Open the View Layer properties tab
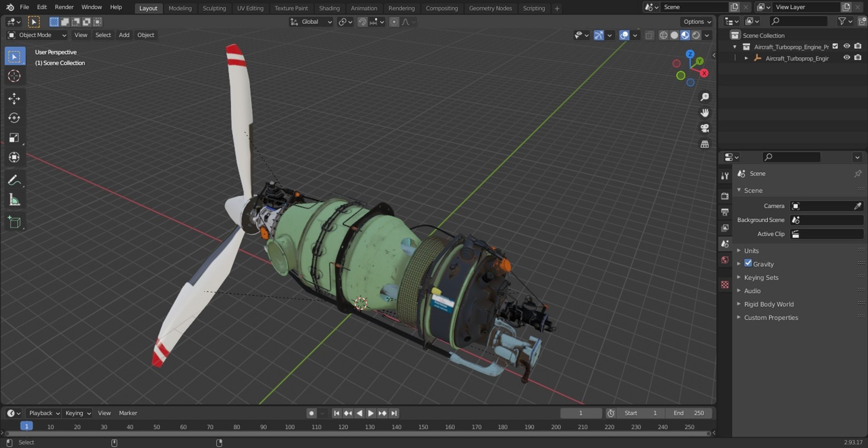Viewport: 868px width, 448px height. coord(725,227)
